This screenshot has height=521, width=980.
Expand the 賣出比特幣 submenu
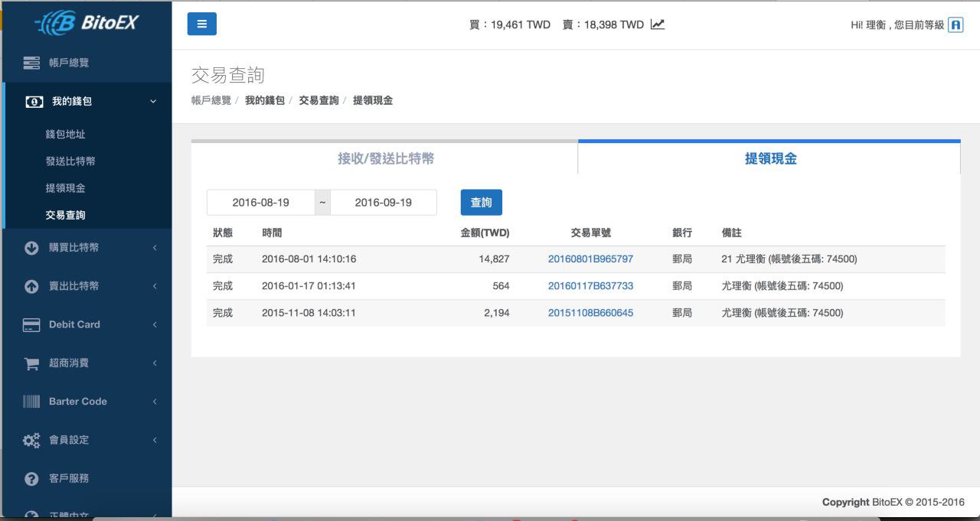pyautogui.click(x=154, y=286)
